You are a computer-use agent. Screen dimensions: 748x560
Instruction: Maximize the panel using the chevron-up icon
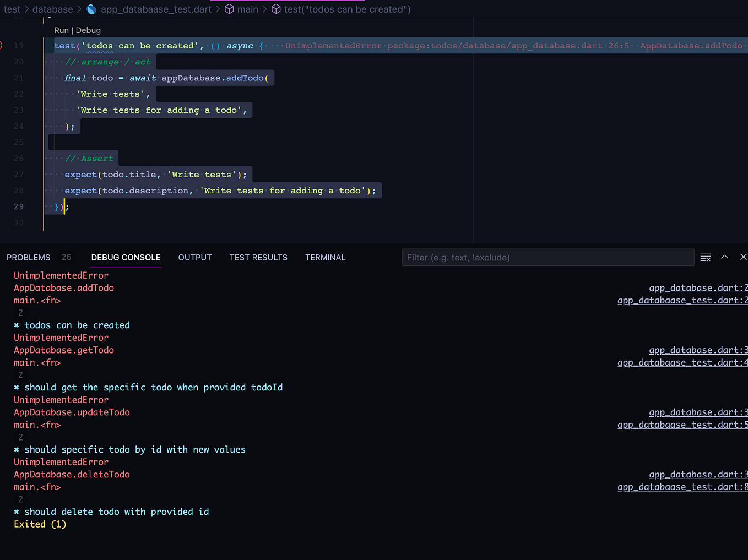tap(724, 257)
